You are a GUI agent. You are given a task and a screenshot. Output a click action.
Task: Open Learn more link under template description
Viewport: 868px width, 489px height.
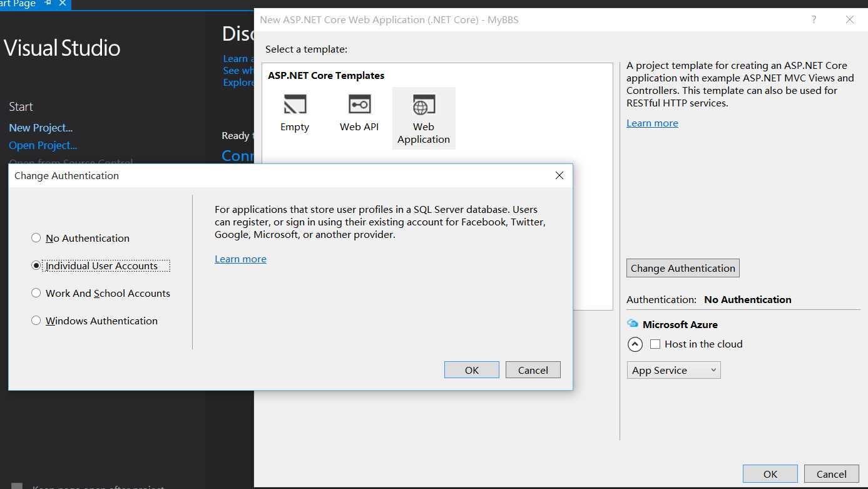652,123
